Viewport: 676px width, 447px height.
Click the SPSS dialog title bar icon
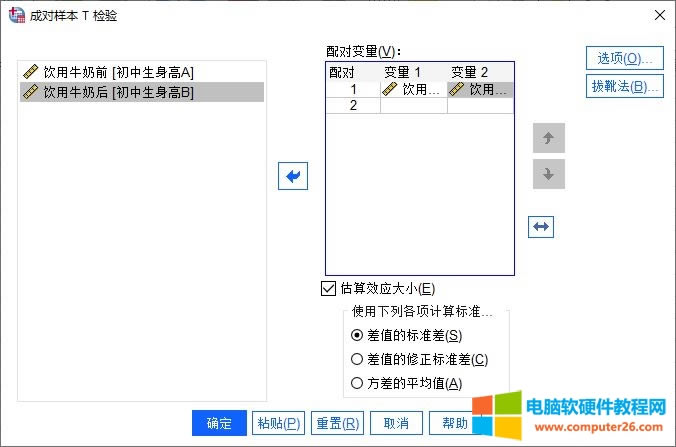click(17, 15)
